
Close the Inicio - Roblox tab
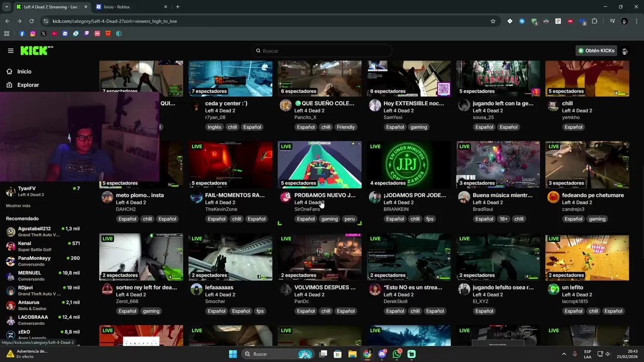[x=166, y=7]
